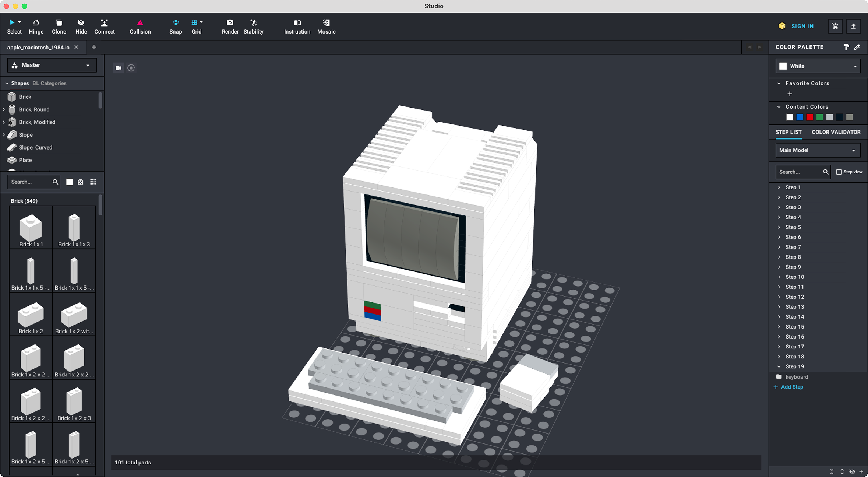868x477 pixels.
Task: Click the Connect tool icon
Action: tap(105, 23)
